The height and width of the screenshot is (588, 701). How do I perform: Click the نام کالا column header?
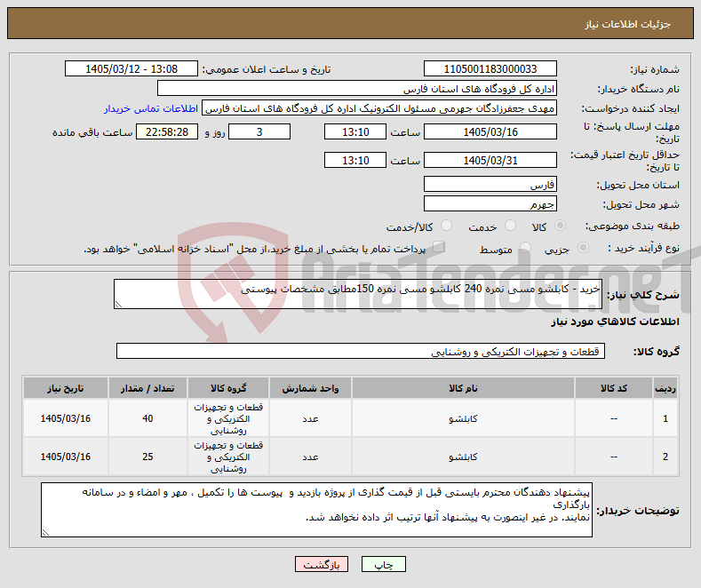[x=463, y=388]
